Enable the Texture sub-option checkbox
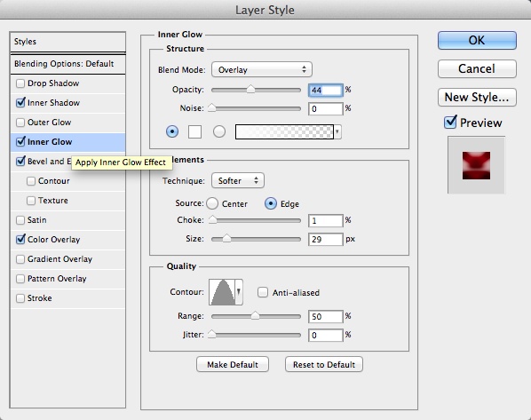531x420 pixels. (x=31, y=201)
